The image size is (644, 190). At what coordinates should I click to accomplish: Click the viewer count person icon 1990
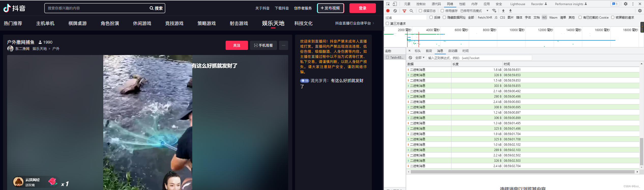point(40,42)
